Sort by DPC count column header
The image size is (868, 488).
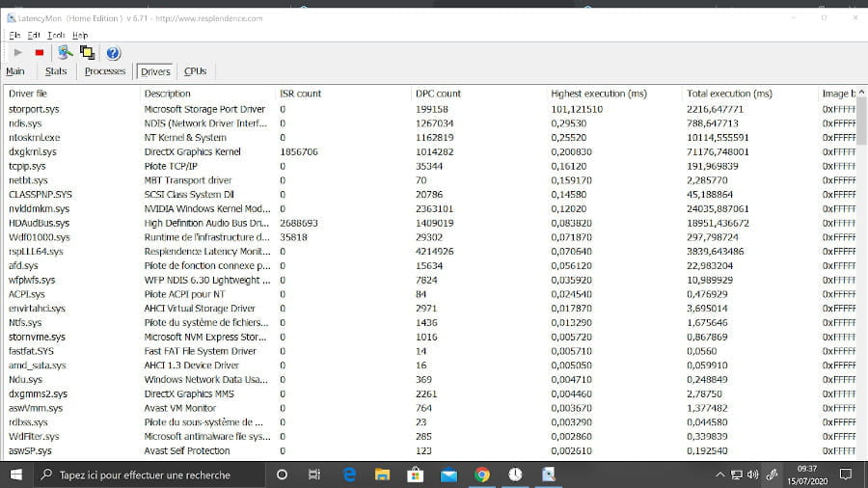coord(438,94)
